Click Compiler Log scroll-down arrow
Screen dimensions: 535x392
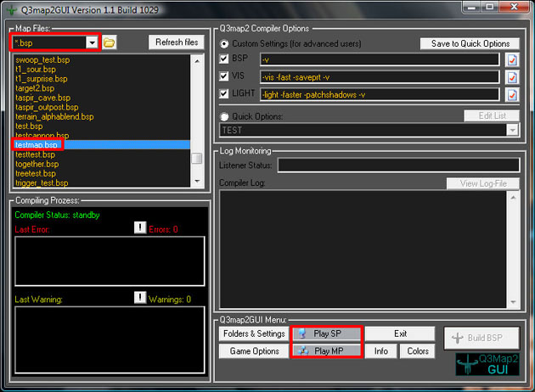pyautogui.click(x=513, y=302)
